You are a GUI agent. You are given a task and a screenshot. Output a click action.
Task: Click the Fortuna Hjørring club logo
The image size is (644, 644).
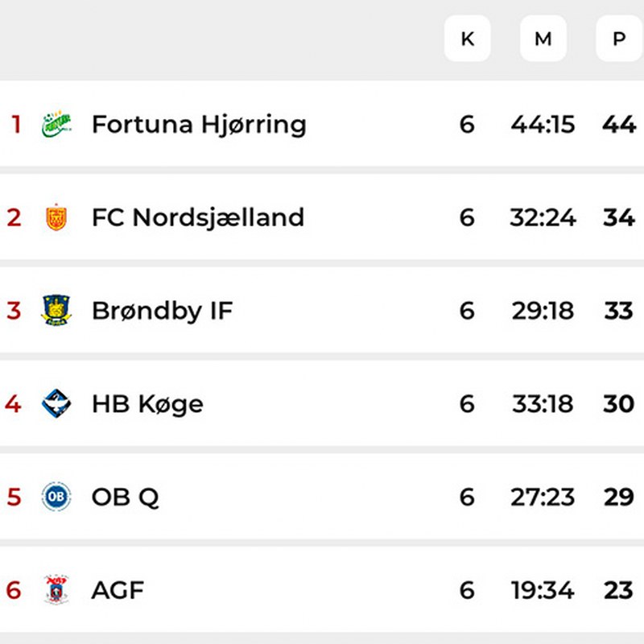coord(56,125)
